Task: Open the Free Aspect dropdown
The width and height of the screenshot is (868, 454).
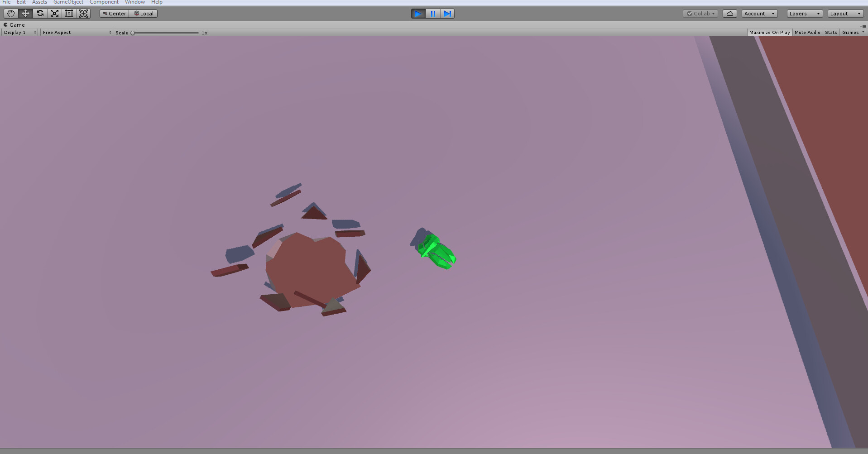Action: [77, 33]
